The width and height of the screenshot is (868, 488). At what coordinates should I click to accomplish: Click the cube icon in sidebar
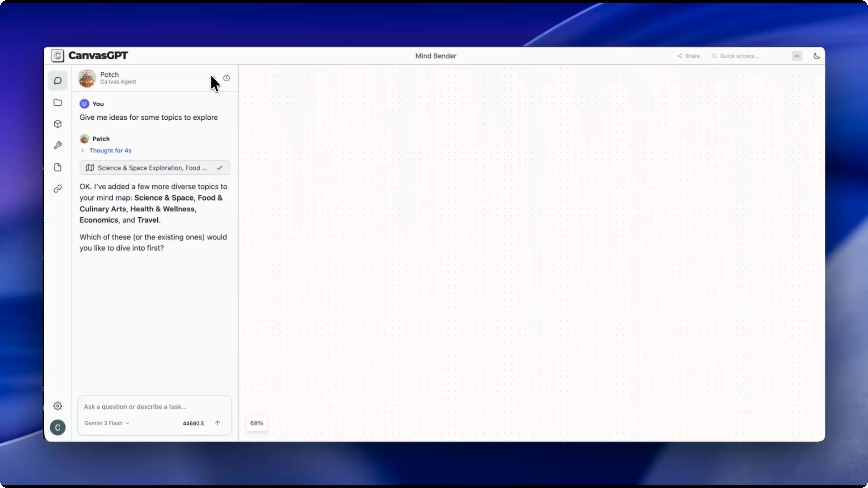58,124
